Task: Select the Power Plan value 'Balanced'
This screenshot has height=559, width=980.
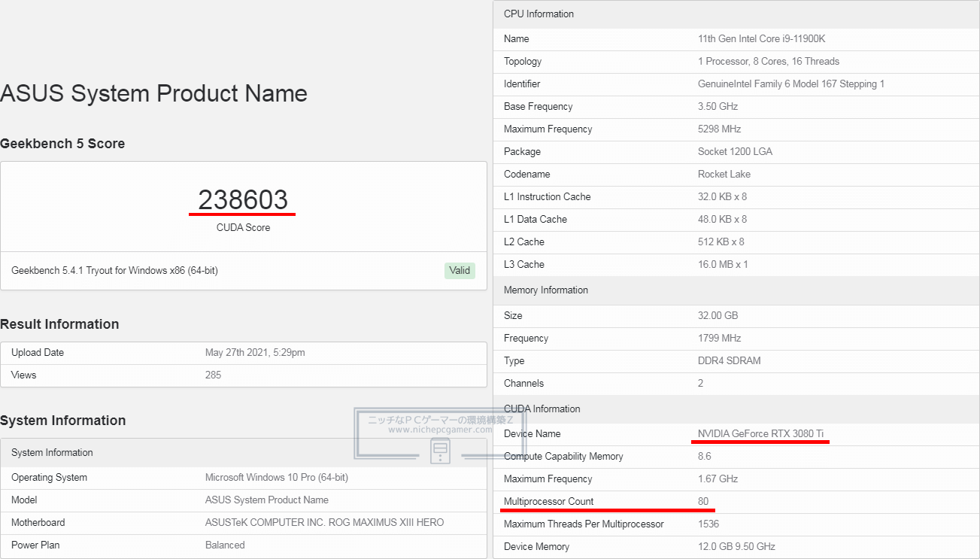Action: (x=225, y=545)
